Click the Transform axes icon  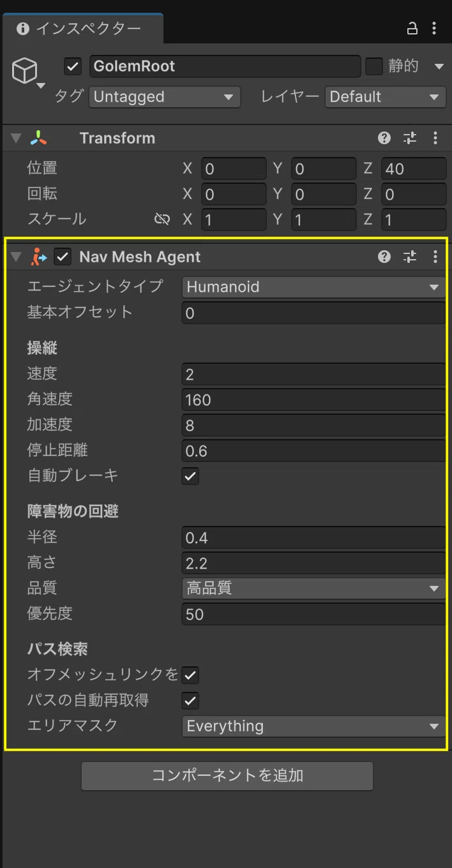(38, 138)
